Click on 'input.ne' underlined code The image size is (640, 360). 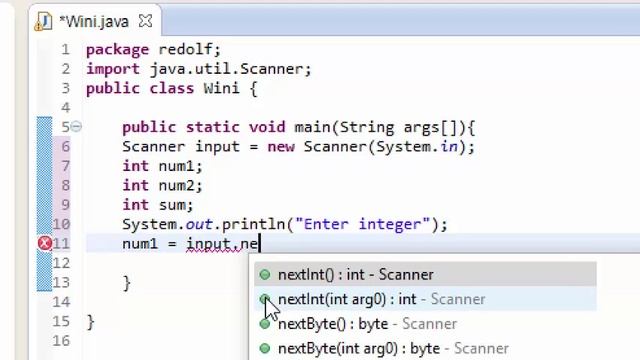222,244
